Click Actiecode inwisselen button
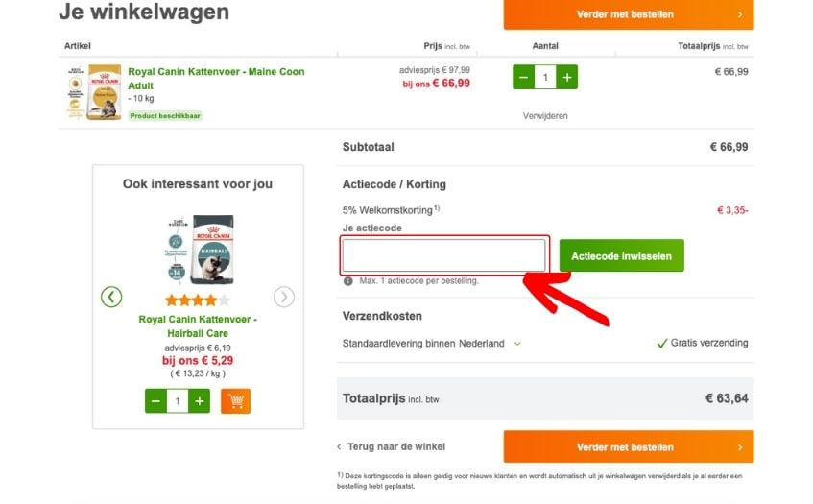 click(x=621, y=255)
